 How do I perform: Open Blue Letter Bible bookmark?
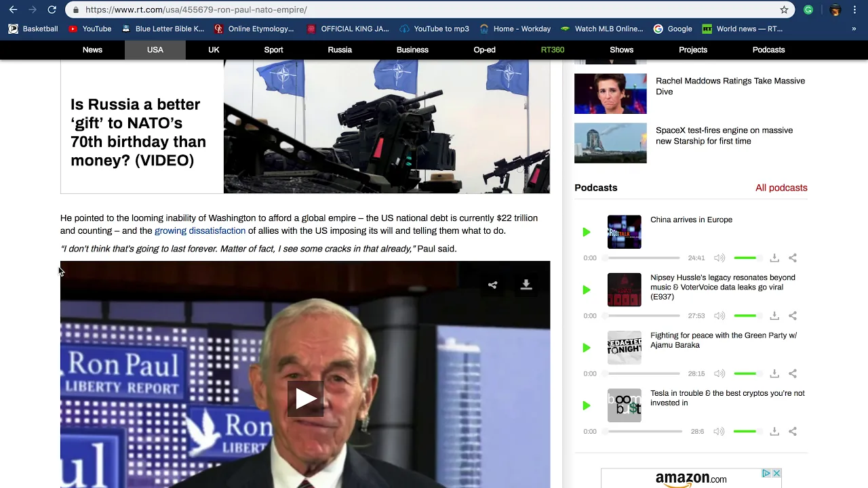[x=163, y=29]
